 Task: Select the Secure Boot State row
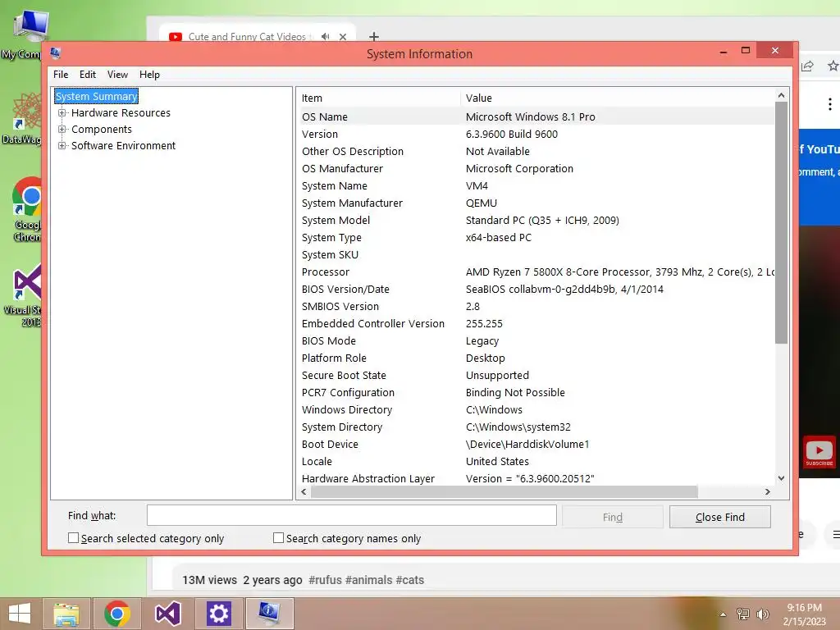pos(536,375)
